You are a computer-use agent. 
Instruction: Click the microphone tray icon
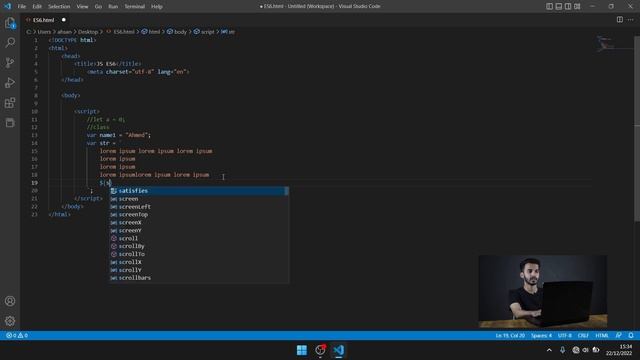[562, 350]
